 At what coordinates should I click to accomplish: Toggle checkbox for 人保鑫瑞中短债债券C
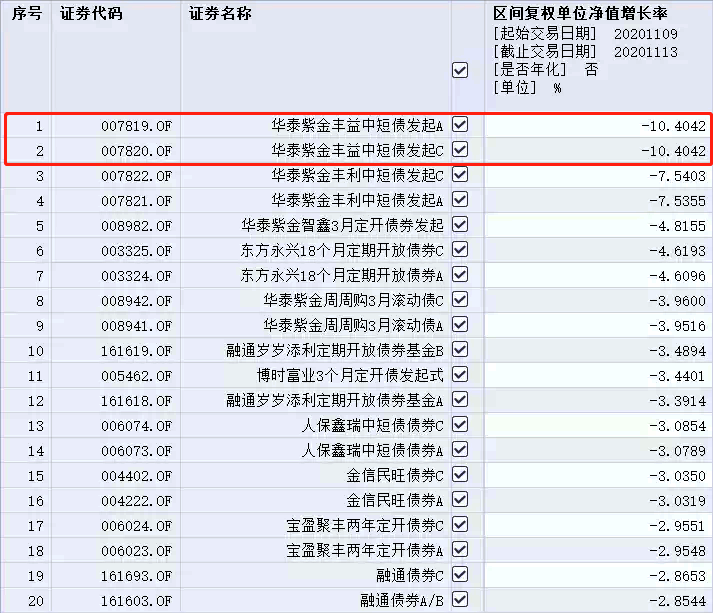[x=460, y=424]
